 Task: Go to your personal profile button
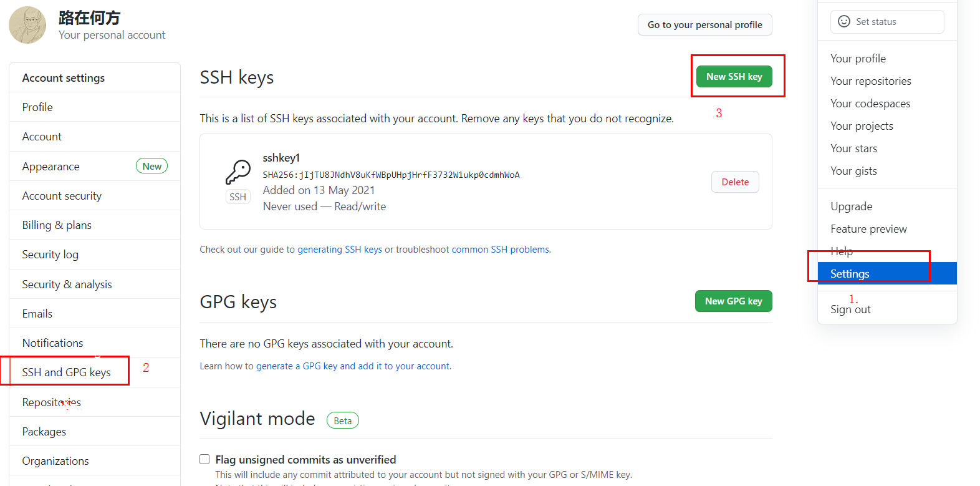point(705,25)
